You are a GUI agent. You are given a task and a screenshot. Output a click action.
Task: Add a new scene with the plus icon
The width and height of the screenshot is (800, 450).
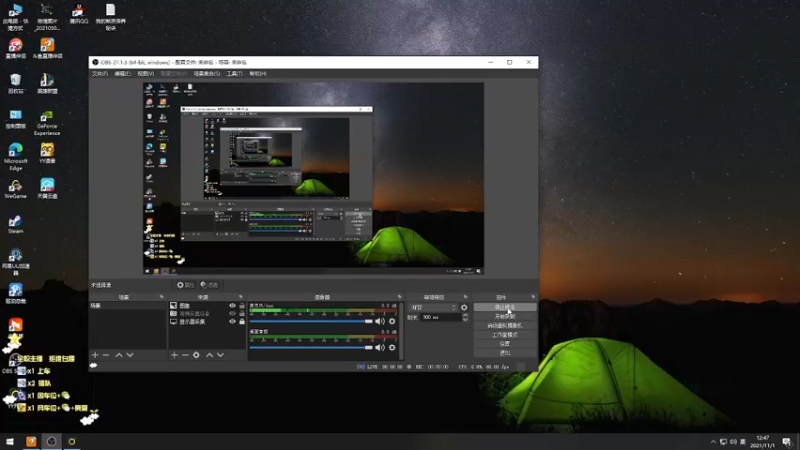pyautogui.click(x=95, y=355)
